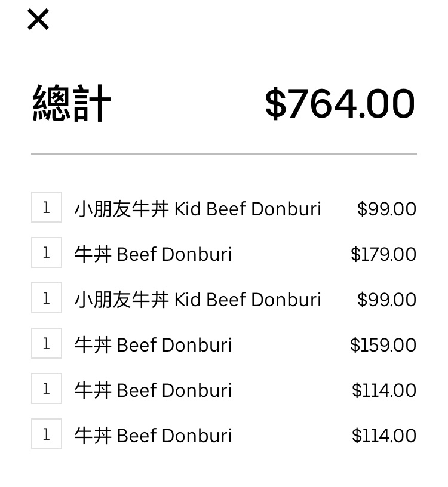
Task: Click the first Kid Beef Donburi quantity box
Action: pyautogui.click(x=47, y=208)
